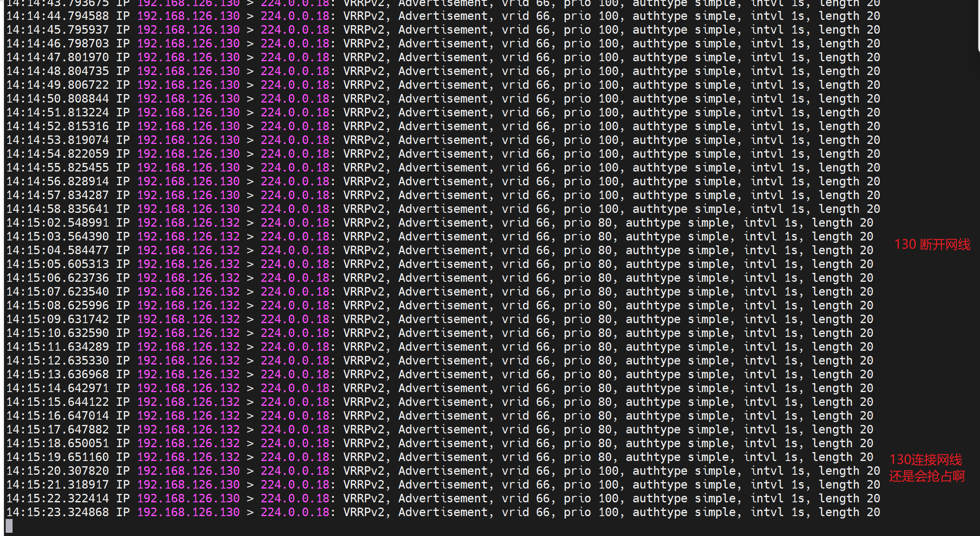Click source IP 192.168.126.130 on 14:15:20 line
The image size is (980, 536).
point(188,471)
